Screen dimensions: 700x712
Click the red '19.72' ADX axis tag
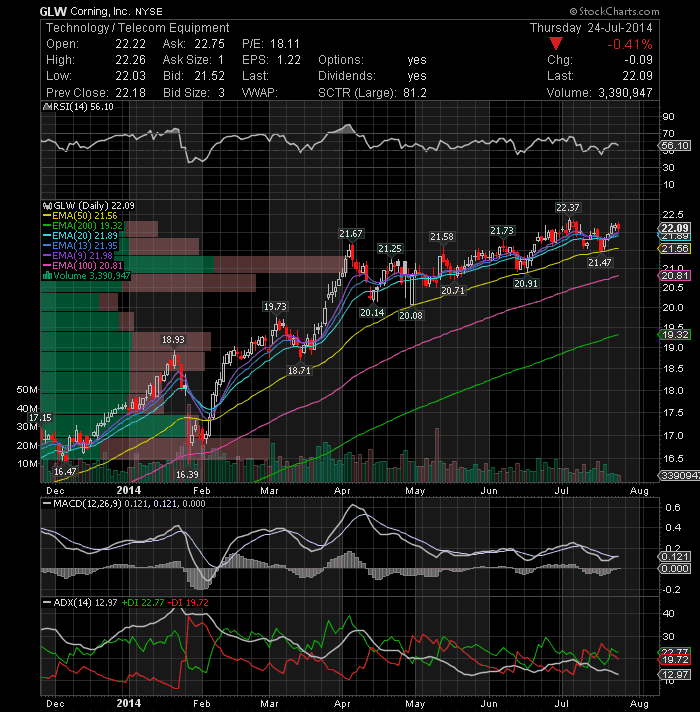(675, 659)
